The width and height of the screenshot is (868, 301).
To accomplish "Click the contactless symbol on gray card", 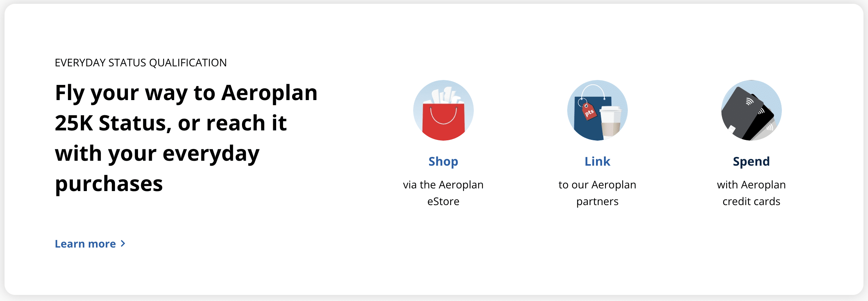I will (749, 101).
